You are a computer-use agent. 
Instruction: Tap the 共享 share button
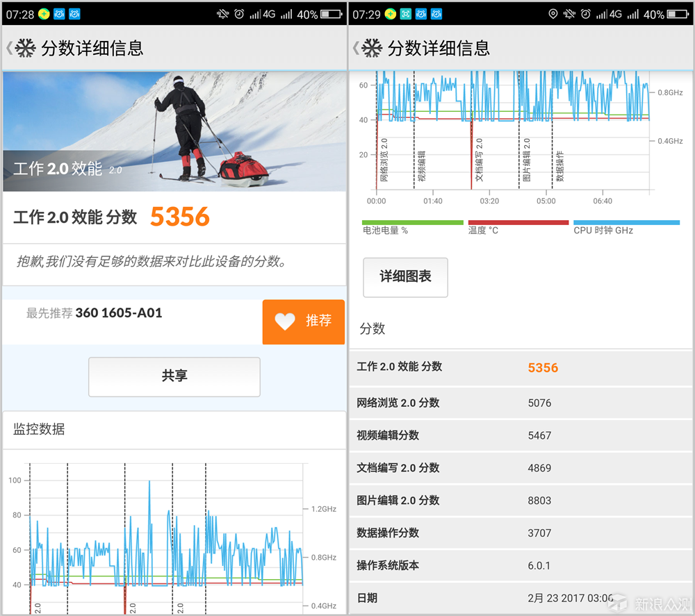(x=174, y=377)
